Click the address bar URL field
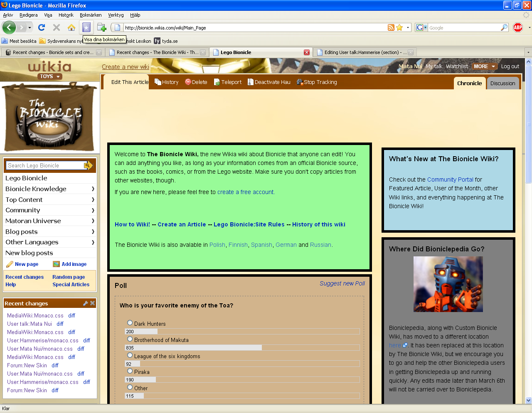Screen dimensions: 532x413 pos(256,28)
